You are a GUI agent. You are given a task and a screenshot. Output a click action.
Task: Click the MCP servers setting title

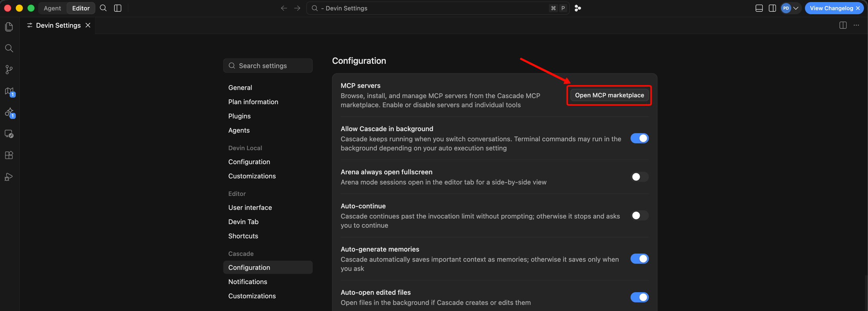point(361,86)
